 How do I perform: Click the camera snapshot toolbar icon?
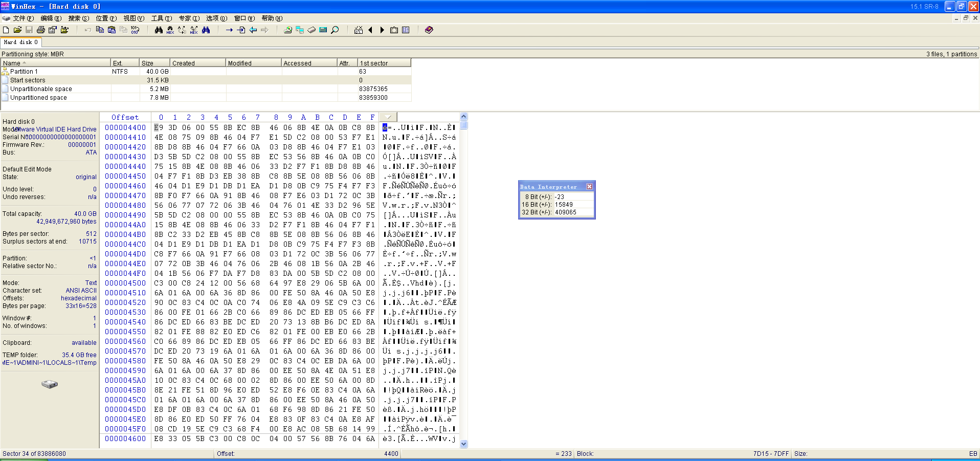point(394,30)
